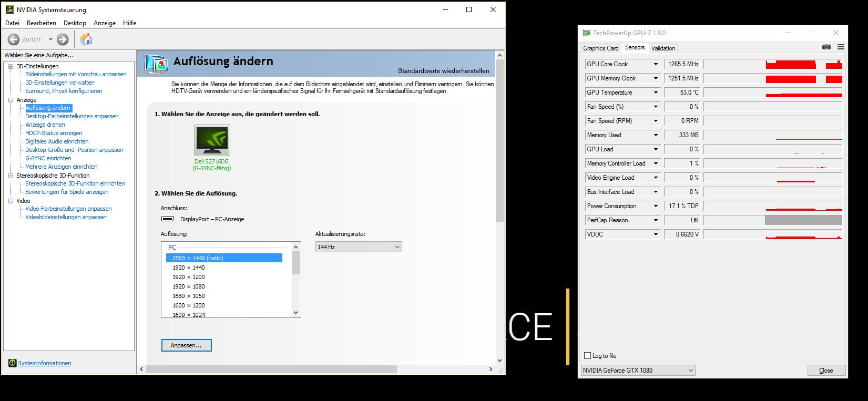Click the Zurück back arrow icon
The width and height of the screenshot is (868, 401).
14,39
